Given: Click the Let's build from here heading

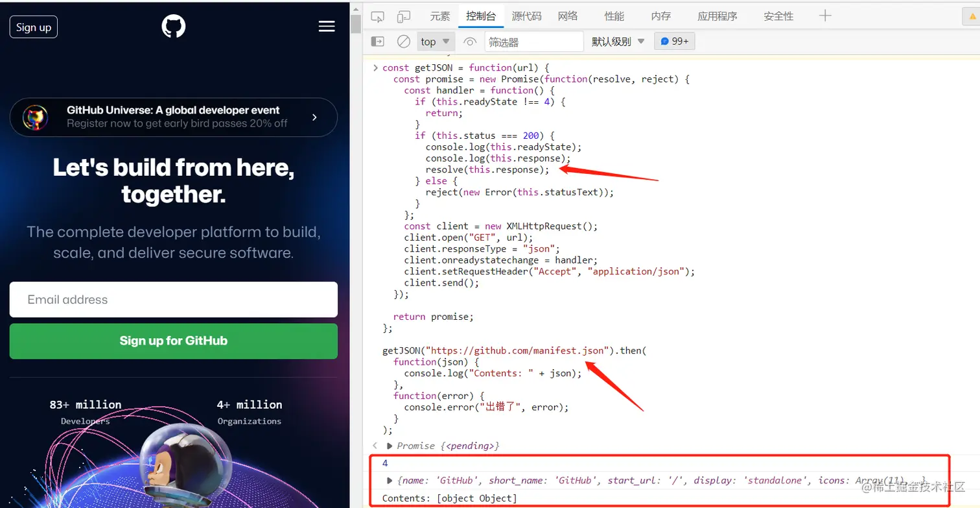Looking at the screenshot, I should (x=174, y=181).
